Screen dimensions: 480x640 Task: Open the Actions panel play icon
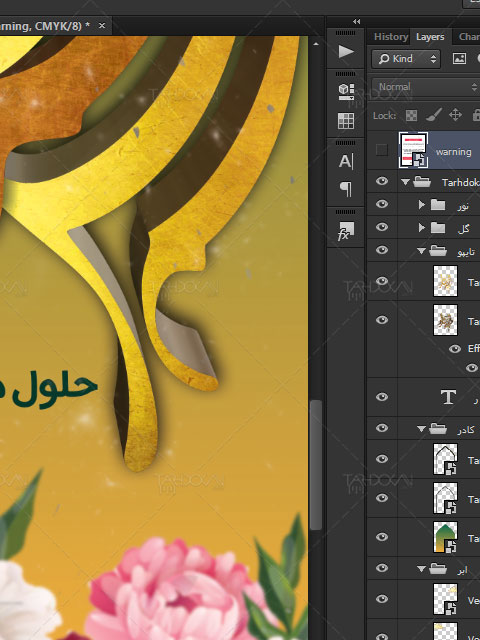point(346,51)
